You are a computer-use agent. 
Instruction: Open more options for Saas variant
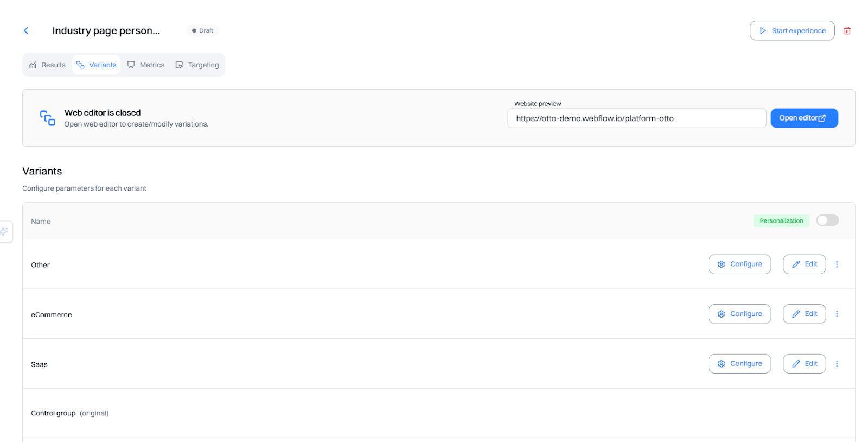pyautogui.click(x=837, y=364)
